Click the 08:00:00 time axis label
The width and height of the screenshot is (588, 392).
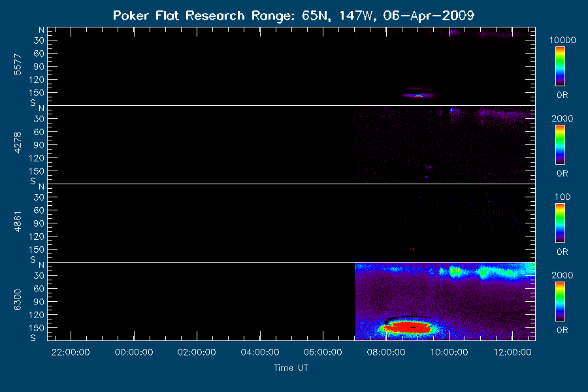point(386,352)
